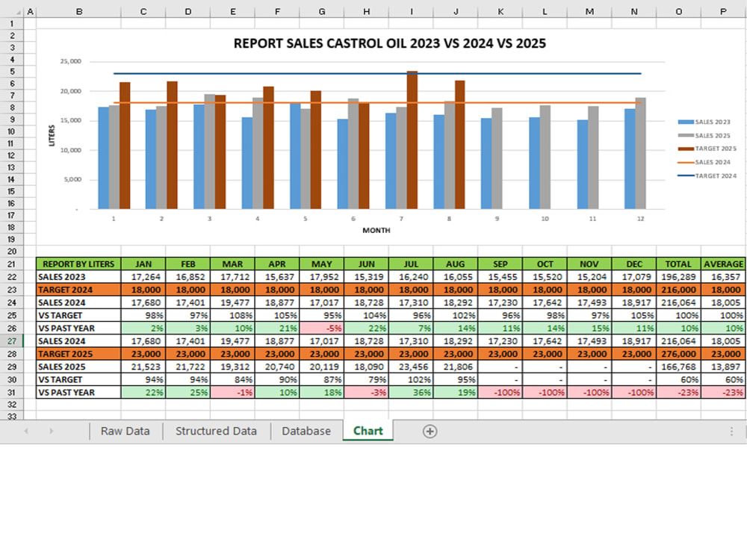This screenshot has height=560, width=747.
Task: Click the 36% July cell
Action: coord(411,393)
